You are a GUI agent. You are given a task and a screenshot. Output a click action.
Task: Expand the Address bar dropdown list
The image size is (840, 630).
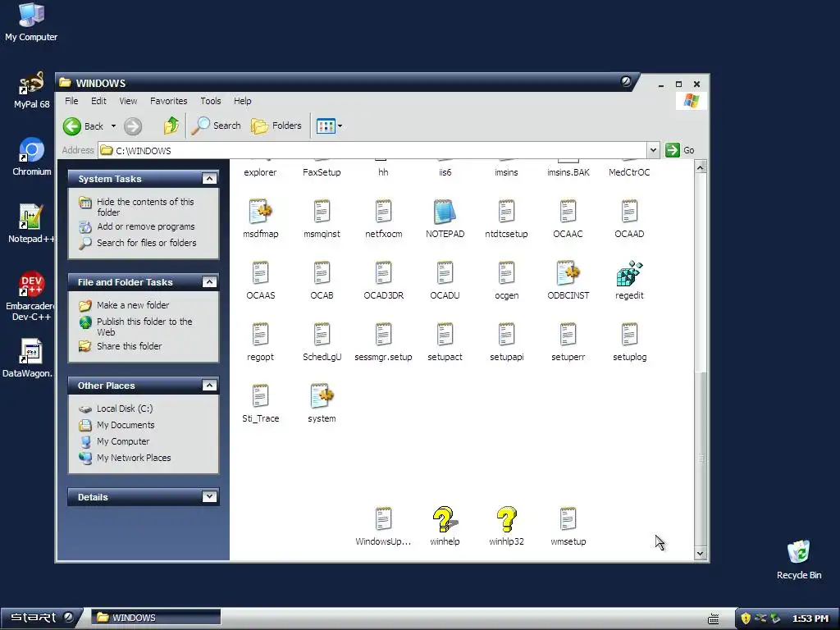pyautogui.click(x=652, y=151)
